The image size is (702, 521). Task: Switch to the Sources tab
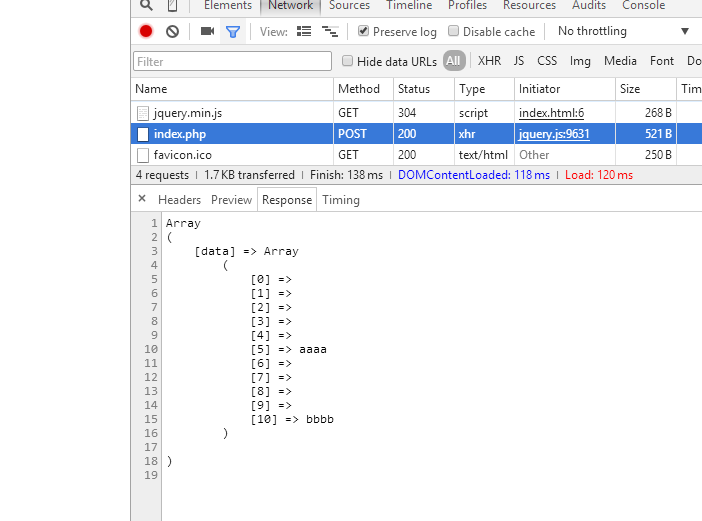(349, 5)
